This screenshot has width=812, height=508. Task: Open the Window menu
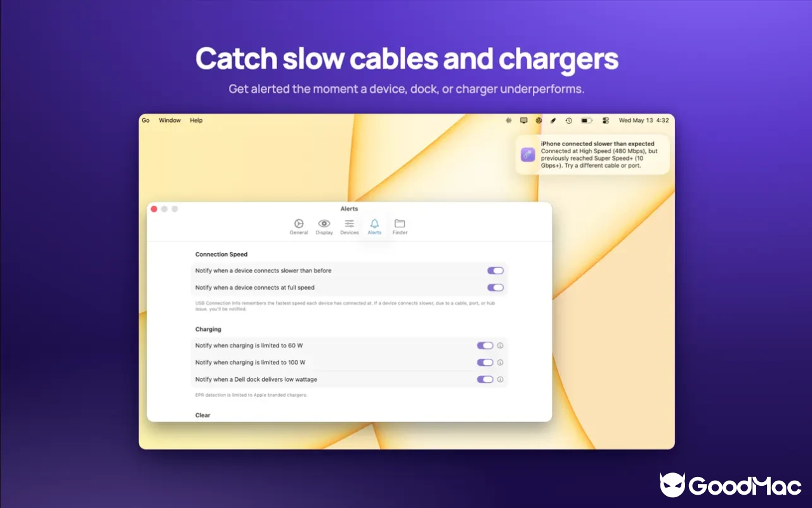coord(169,120)
